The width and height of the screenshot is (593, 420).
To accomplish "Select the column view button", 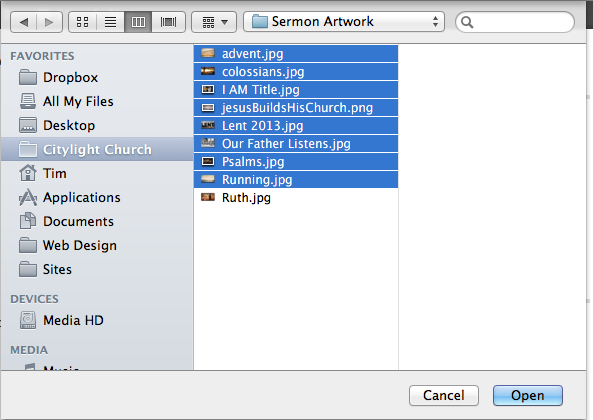I will (x=138, y=22).
